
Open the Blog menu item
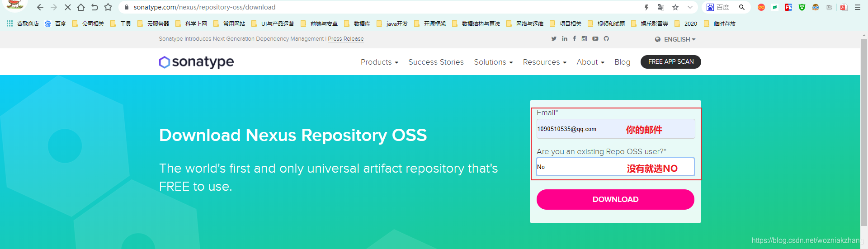622,62
